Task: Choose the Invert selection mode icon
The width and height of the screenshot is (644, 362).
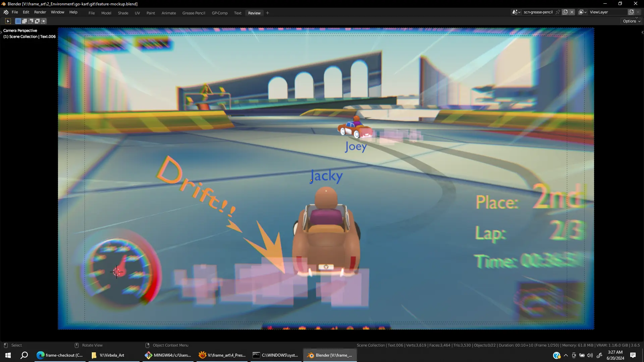Action: [x=37, y=21]
